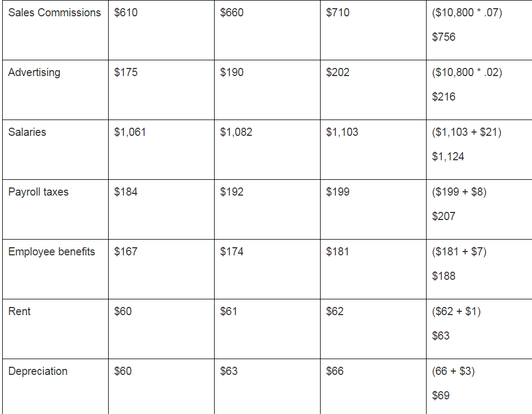
Task: Click the Depreciation row label
Action: [x=38, y=371]
